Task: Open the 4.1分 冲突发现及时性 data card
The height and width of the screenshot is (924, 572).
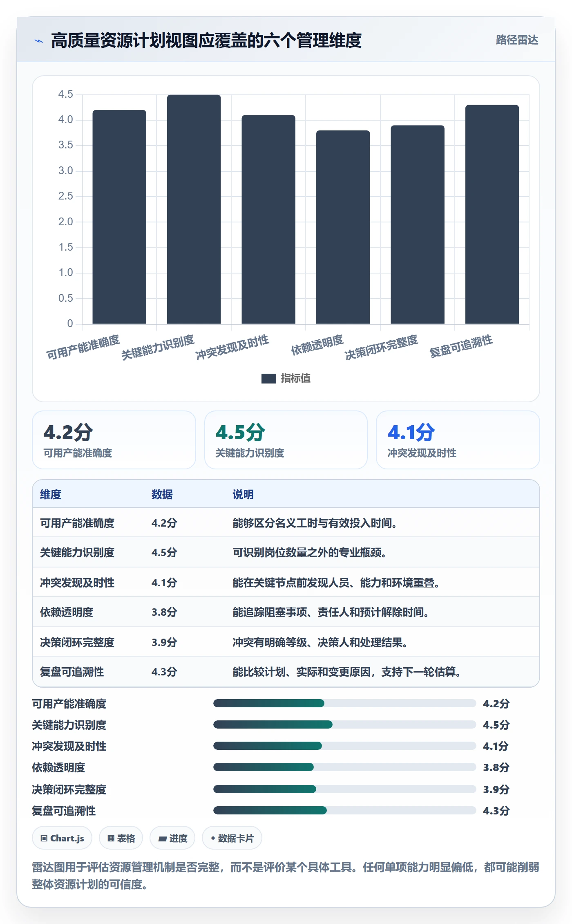Action: 458,440
